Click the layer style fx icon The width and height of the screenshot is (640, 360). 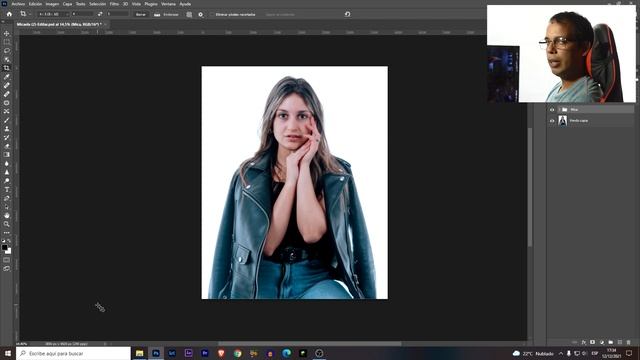tap(584, 342)
